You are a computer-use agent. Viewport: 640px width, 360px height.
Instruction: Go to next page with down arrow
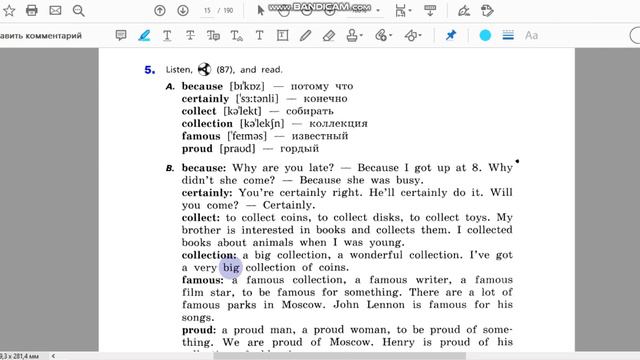[183, 11]
